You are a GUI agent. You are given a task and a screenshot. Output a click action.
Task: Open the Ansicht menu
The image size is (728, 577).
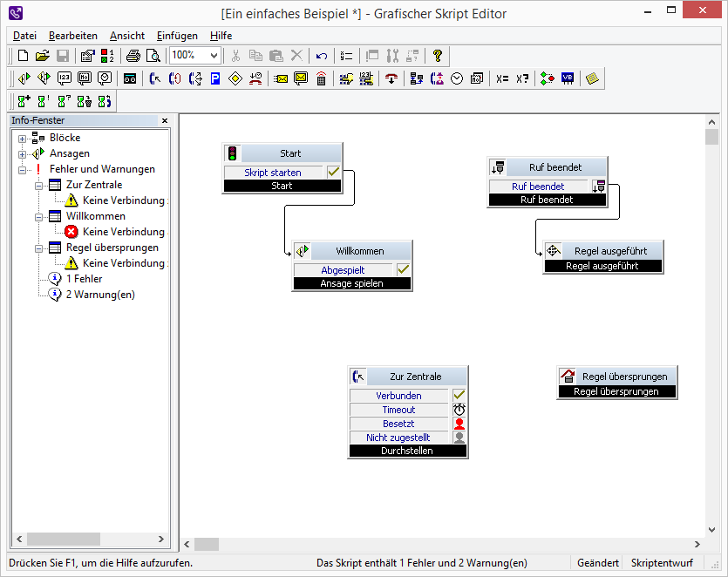tap(127, 36)
